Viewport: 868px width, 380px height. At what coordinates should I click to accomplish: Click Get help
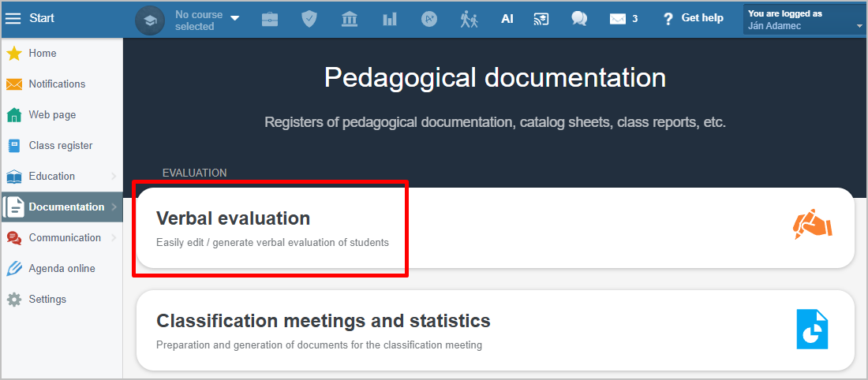point(693,18)
